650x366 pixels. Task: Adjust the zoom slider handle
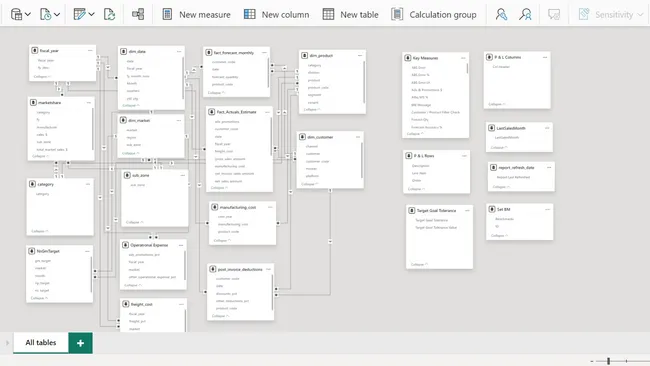pyautogui.click(x=608, y=361)
